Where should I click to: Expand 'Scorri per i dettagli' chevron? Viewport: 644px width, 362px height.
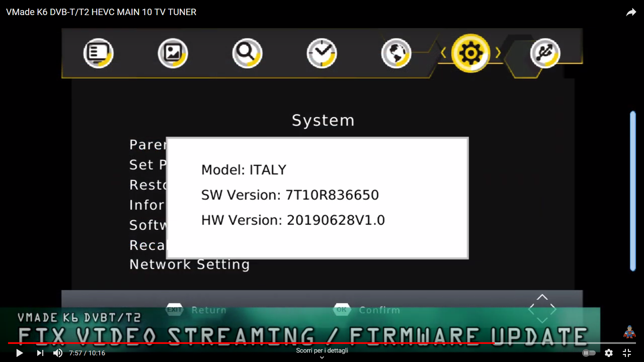[x=322, y=357]
